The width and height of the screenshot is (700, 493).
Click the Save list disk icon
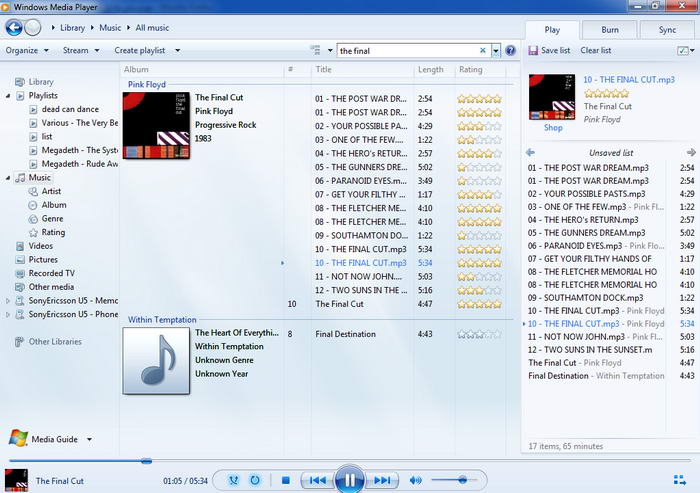click(533, 50)
